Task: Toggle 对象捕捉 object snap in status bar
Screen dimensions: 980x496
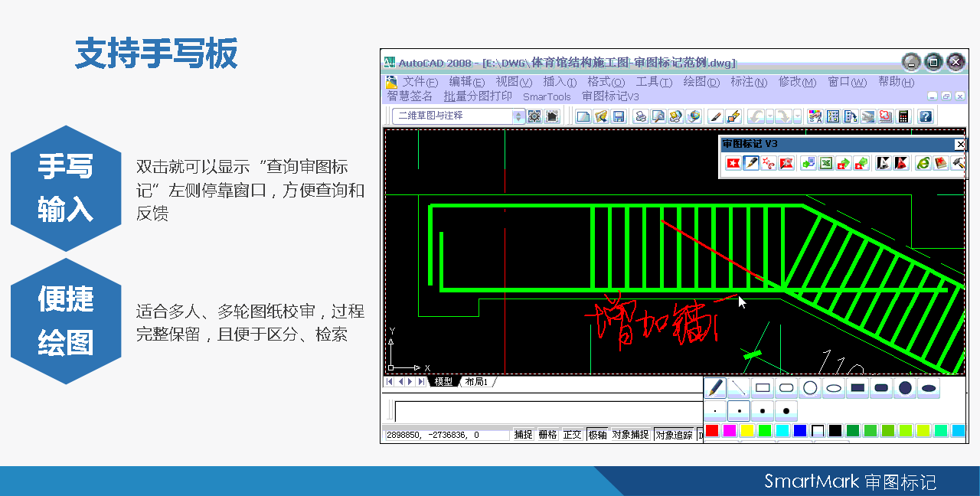Action: point(631,435)
